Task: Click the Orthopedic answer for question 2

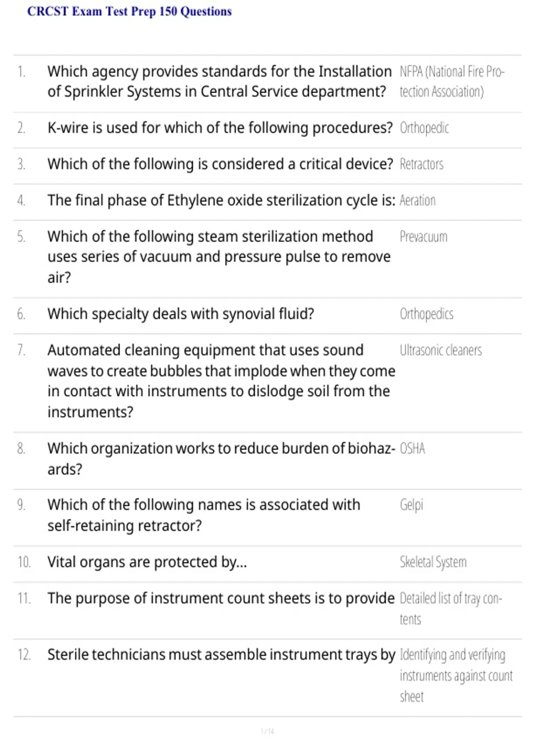Action: coord(424,128)
